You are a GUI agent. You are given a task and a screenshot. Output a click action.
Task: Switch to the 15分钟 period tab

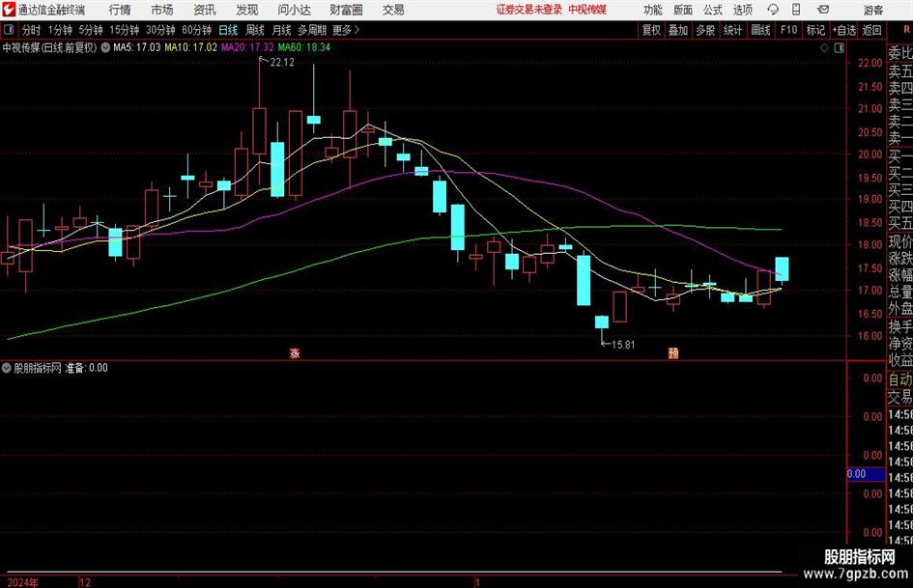tap(125, 30)
